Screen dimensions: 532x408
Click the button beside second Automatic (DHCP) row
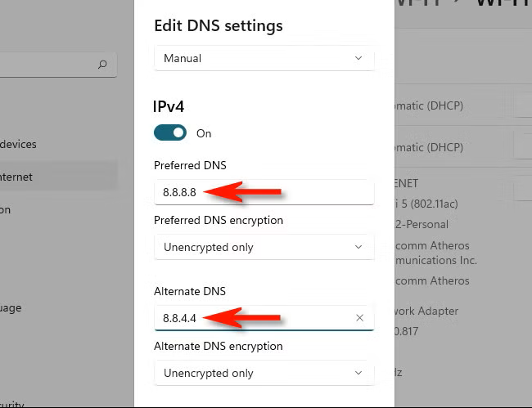(x=522, y=145)
